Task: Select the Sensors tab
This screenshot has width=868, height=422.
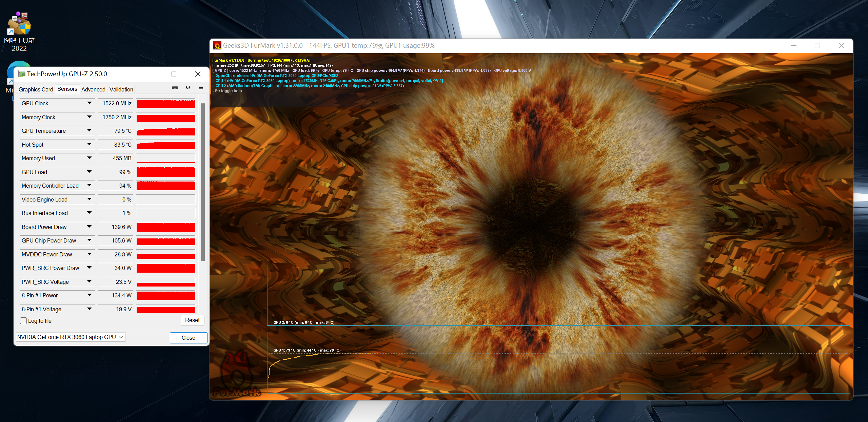Action: 67,89
